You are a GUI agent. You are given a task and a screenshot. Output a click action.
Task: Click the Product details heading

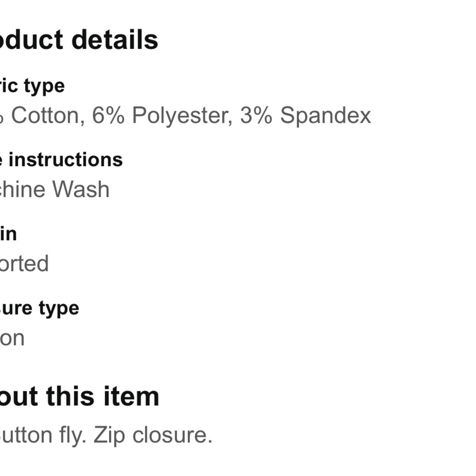(79, 40)
